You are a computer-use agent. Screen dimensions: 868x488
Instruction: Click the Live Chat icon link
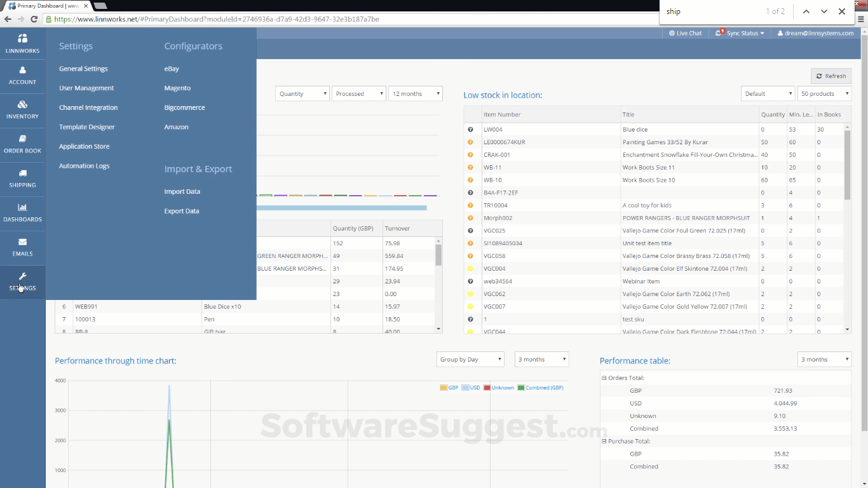685,33
